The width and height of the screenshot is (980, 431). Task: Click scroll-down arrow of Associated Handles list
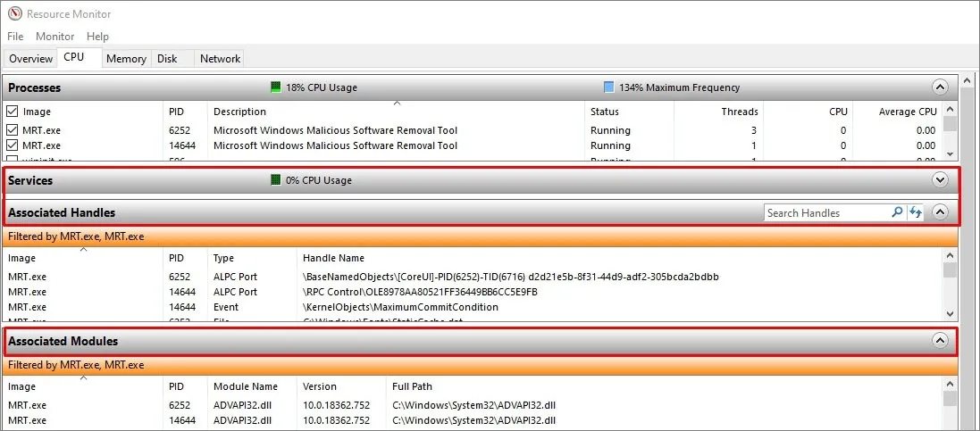click(950, 314)
